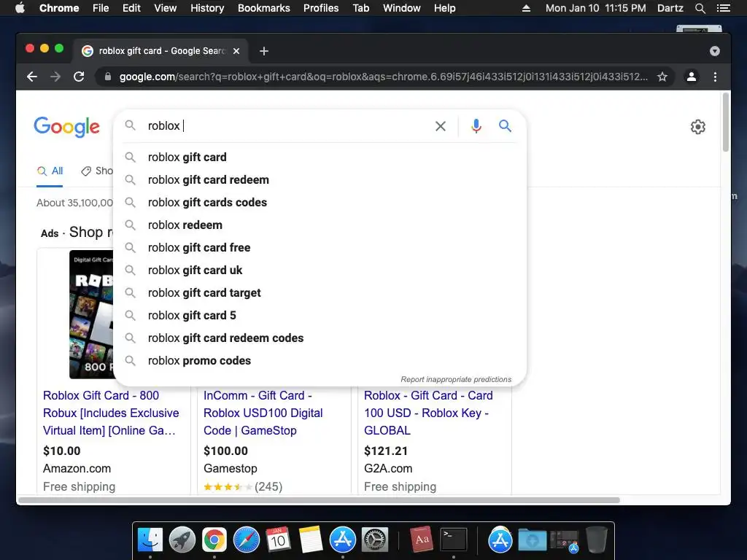Choose suggestion roblox gift cards codes
747x560 pixels.
(320, 203)
